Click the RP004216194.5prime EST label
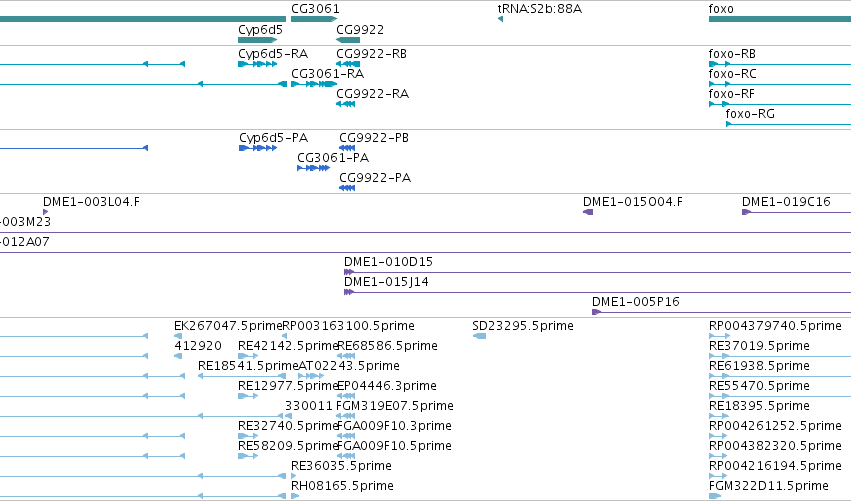 pyautogui.click(x=775, y=466)
